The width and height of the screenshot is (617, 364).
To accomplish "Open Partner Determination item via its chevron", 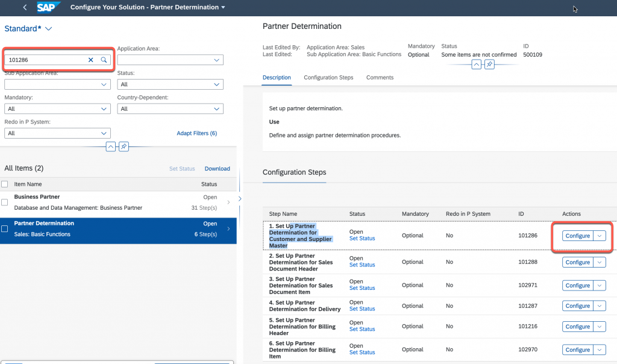I will [228, 228].
